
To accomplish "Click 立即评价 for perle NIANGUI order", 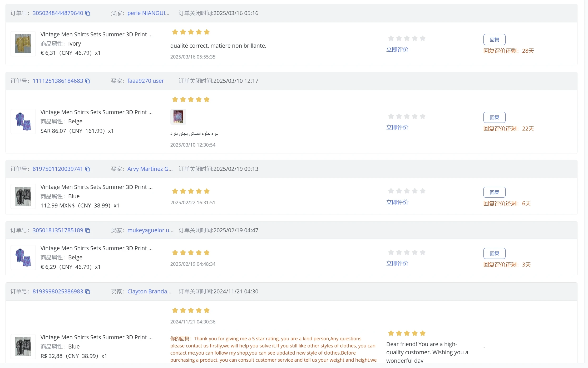I will [x=397, y=50].
